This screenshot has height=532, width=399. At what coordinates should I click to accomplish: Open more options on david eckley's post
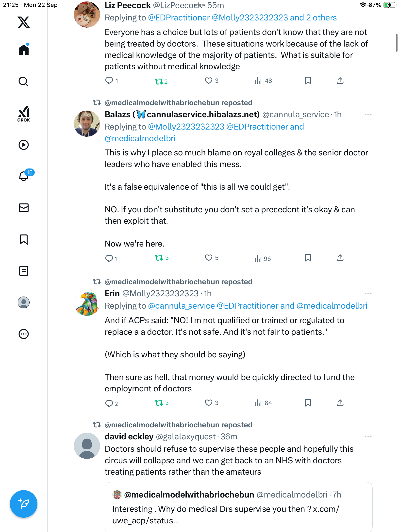coord(368,437)
